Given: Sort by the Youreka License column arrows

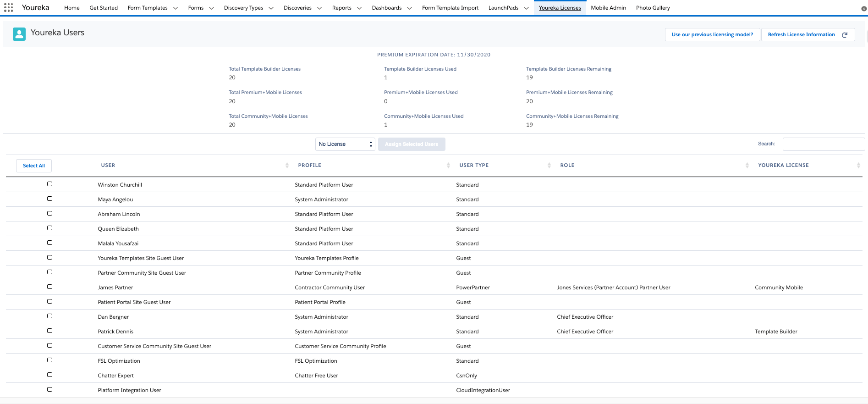Looking at the screenshot, I should pyautogui.click(x=858, y=166).
